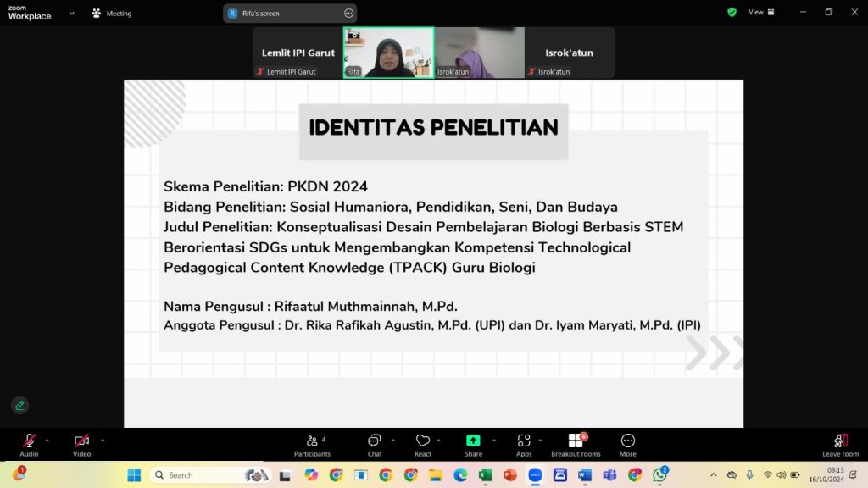This screenshot has height=488, width=868.
Task: Click the slide title IDENTITAS PENELITIAN
Action: click(433, 128)
